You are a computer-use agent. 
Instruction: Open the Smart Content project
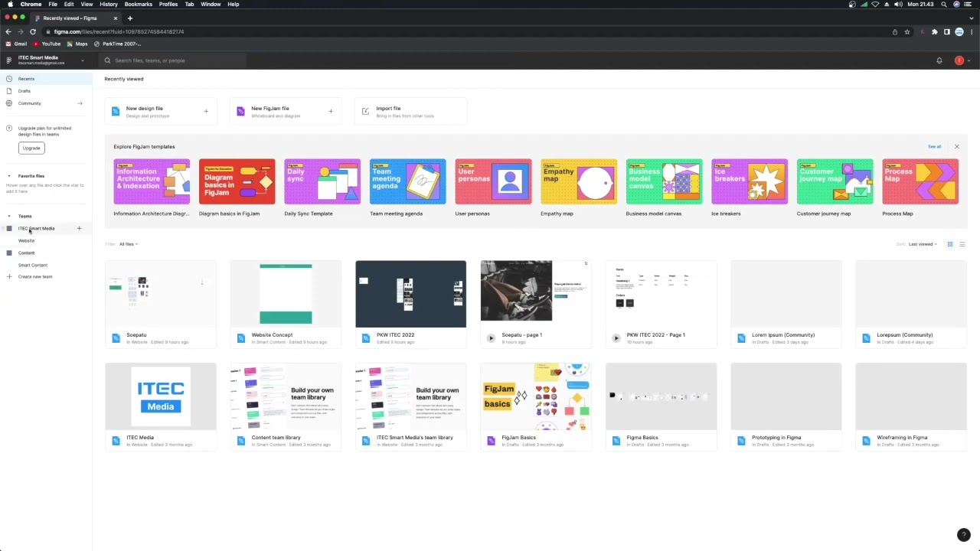(x=33, y=266)
